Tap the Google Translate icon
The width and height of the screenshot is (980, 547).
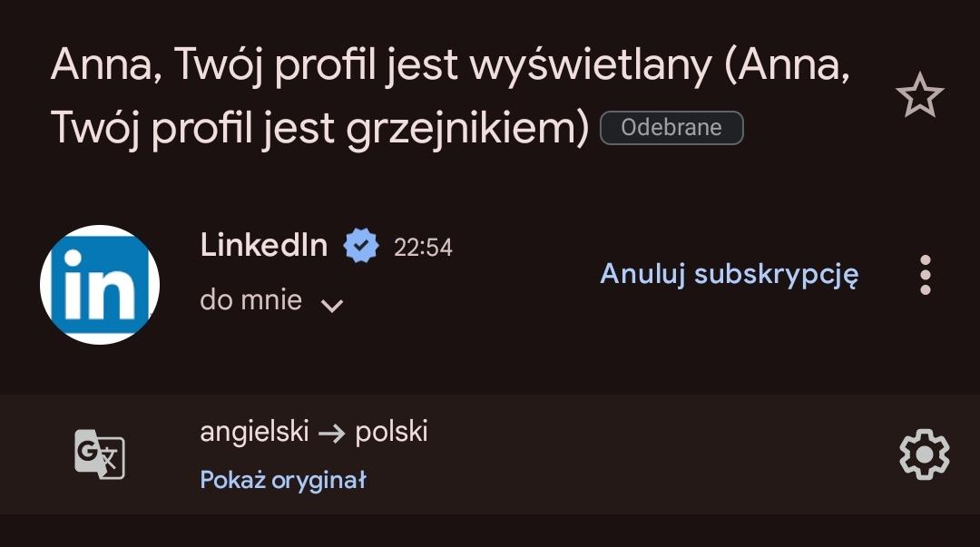[99, 454]
